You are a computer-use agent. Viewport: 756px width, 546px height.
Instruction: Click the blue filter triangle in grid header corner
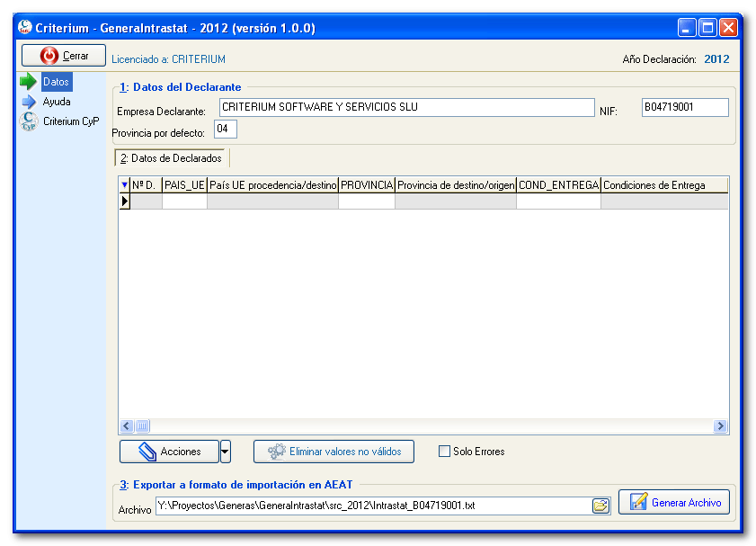pyautogui.click(x=124, y=184)
